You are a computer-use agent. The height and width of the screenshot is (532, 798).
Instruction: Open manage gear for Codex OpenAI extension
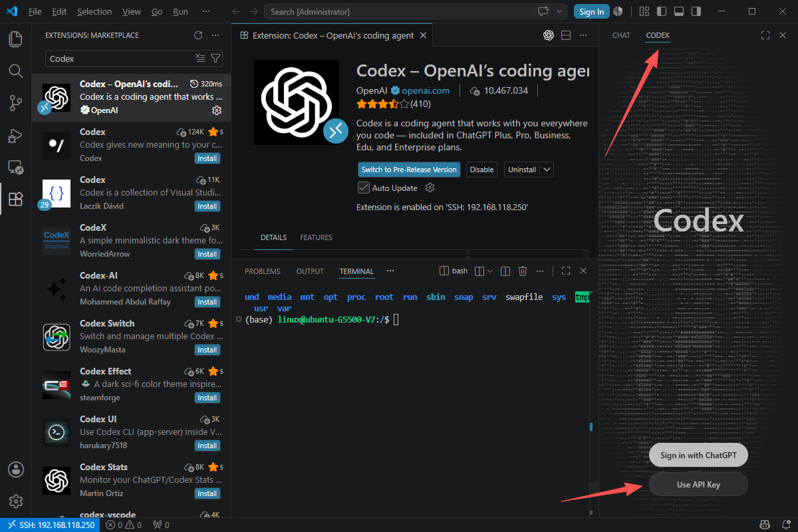[216, 110]
